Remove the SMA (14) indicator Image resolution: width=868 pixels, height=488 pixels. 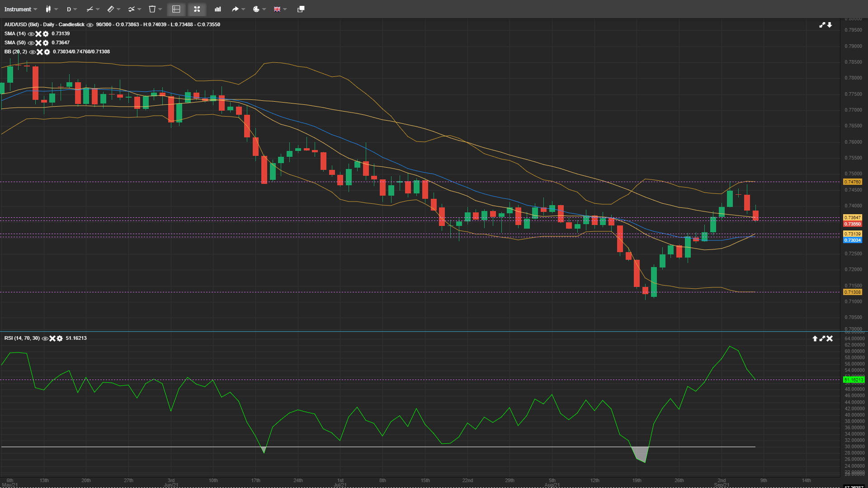38,34
